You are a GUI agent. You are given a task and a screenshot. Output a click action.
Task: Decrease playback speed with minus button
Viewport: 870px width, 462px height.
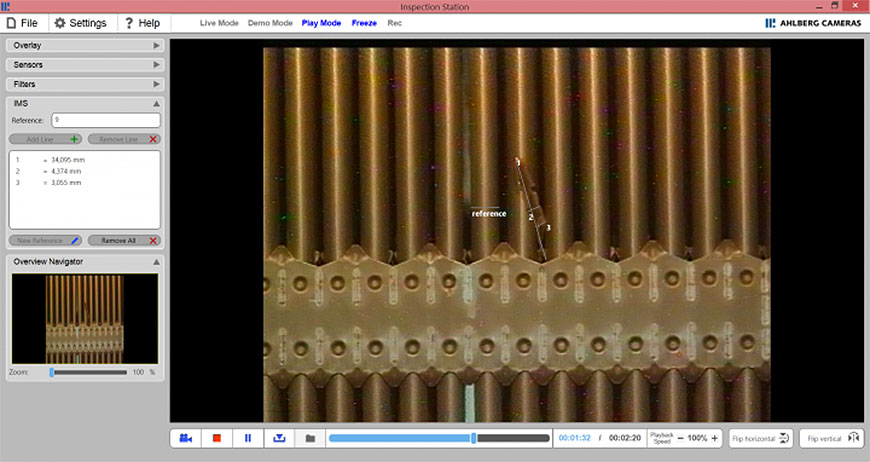point(680,438)
